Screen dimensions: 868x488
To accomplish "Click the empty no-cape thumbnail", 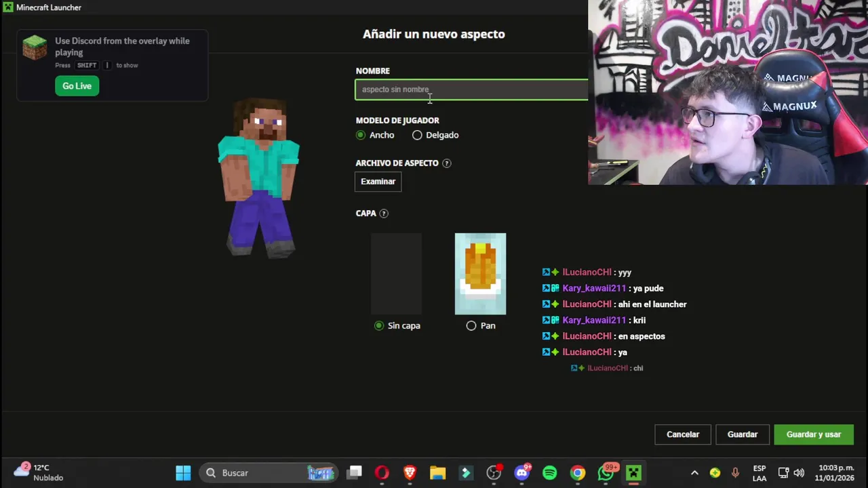I will tap(396, 274).
